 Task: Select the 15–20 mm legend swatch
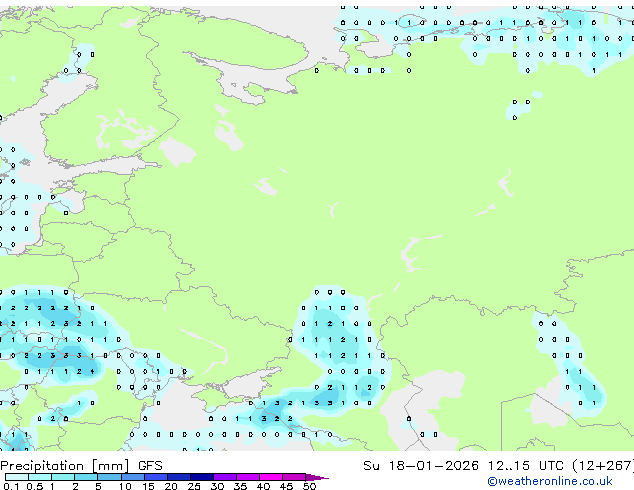tap(156, 477)
